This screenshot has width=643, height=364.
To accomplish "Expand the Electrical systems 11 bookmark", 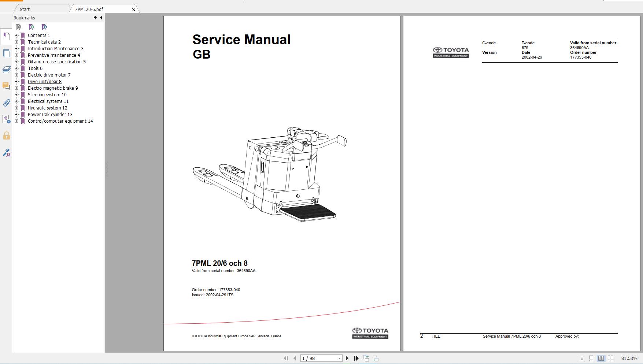I will 16,101.
